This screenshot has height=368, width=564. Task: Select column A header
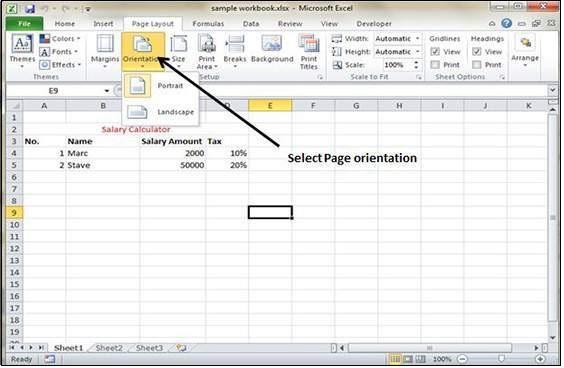click(44, 106)
